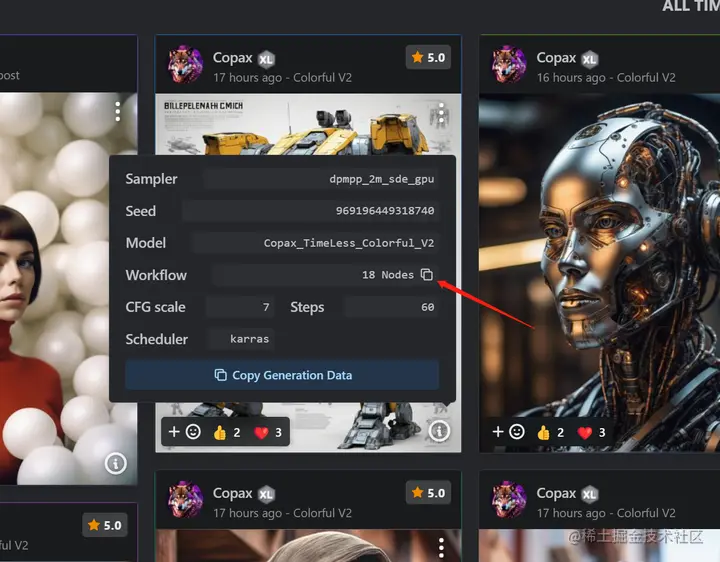
Task: Open Colorful V2 link on top mech card
Action: [322, 78]
